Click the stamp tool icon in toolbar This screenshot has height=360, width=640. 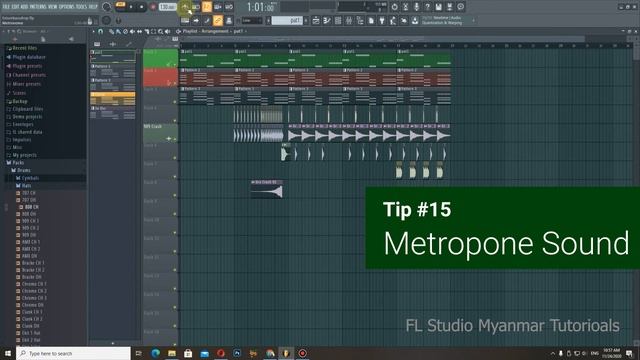[x=229, y=20]
